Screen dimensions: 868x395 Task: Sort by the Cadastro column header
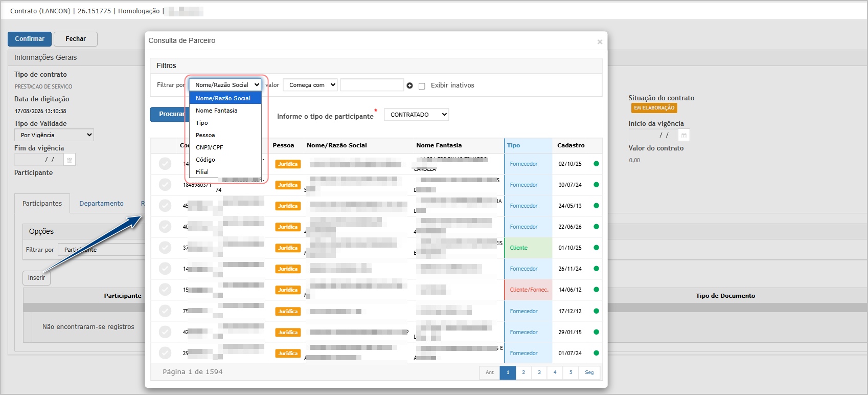(571, 145)
